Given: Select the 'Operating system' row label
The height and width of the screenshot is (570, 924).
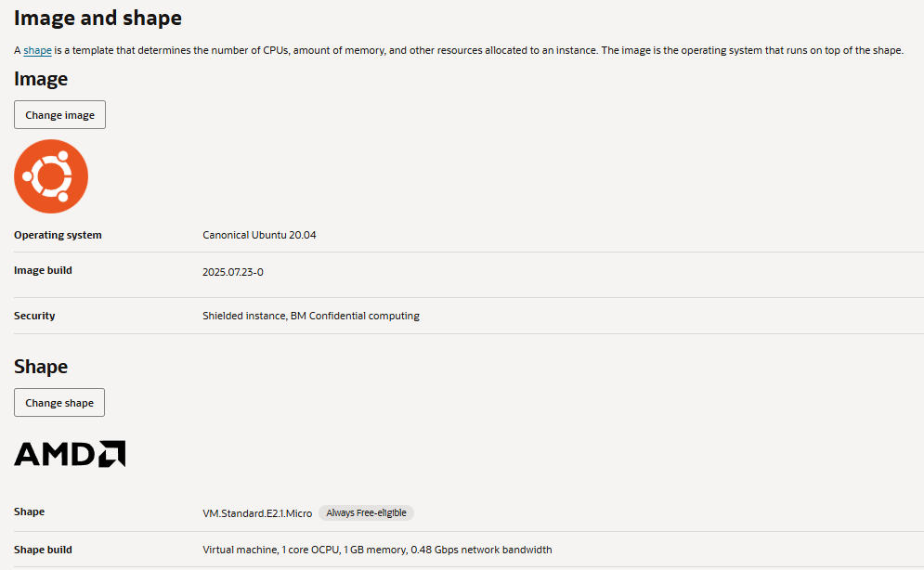Looking at the screenshot, I should coord(58,235).
